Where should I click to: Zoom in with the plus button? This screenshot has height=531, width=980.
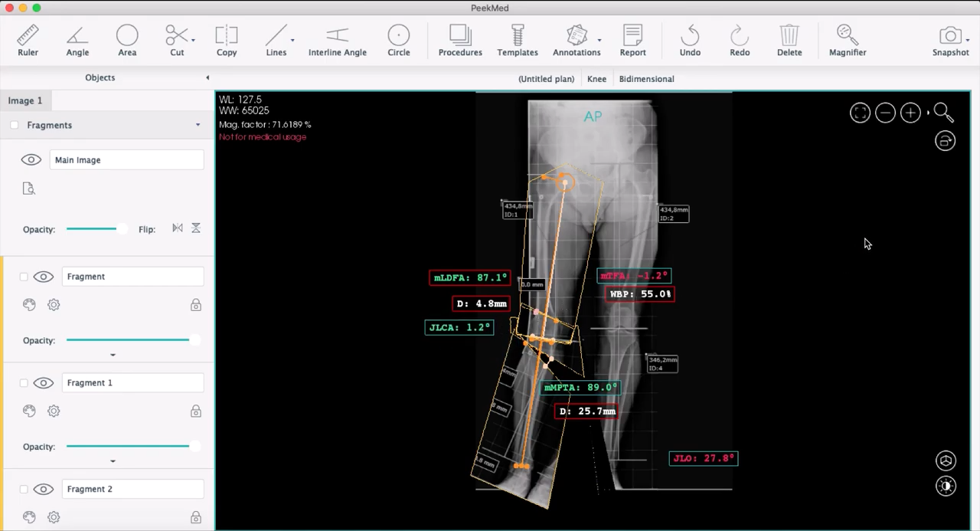pos(910,113)
